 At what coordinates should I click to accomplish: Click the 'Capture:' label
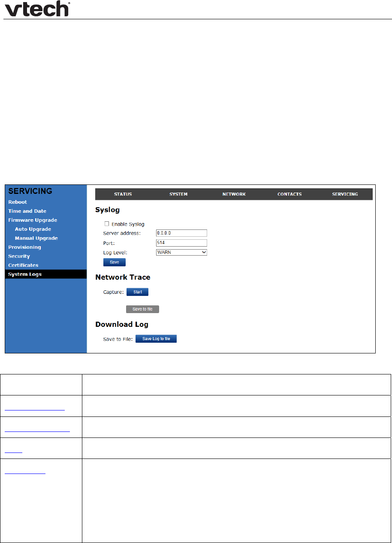(113, 292)
